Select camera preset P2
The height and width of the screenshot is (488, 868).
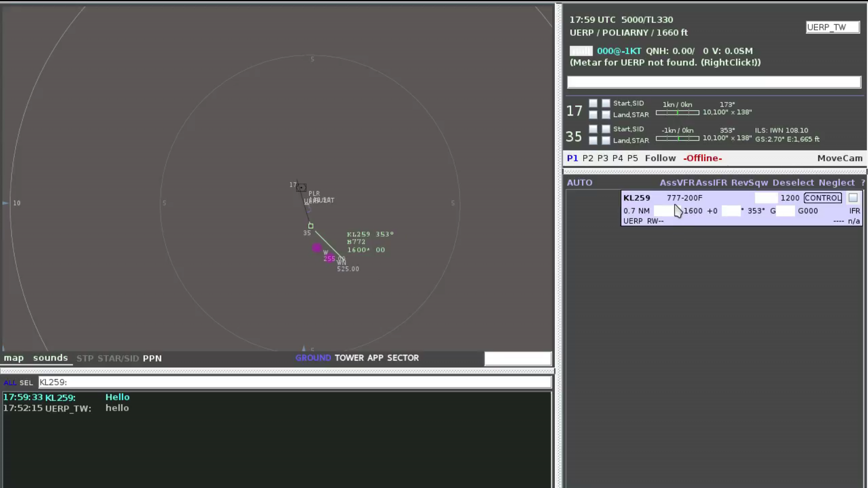click(x=588, y=158)
